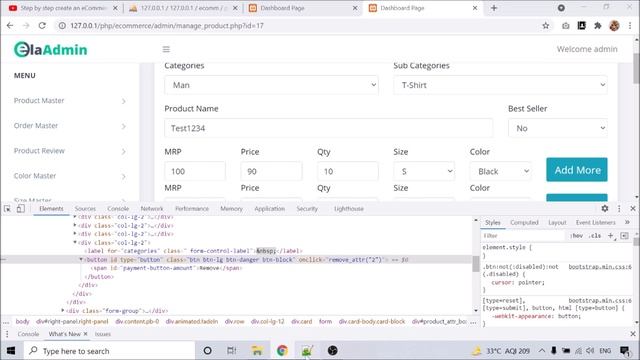Click the Chrome profile avatar
Image resolution: width=640 pixels, height=360 pixels.
[x=614, y=26]
